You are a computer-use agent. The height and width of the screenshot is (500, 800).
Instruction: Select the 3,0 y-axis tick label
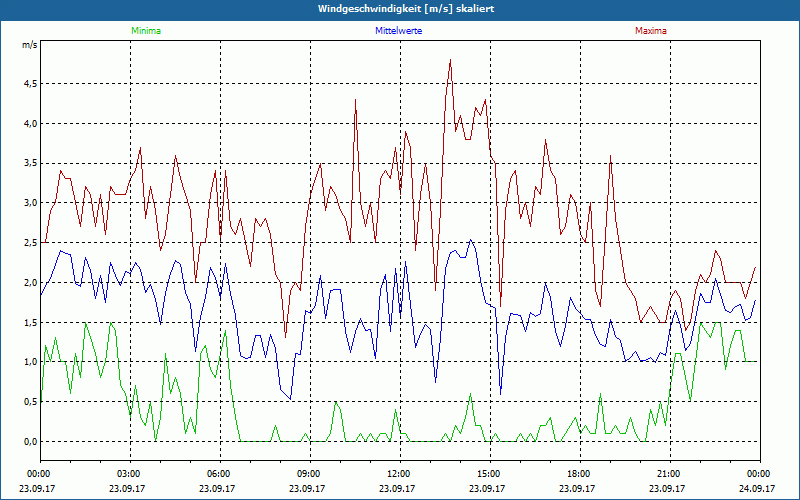tap(29, 203)
